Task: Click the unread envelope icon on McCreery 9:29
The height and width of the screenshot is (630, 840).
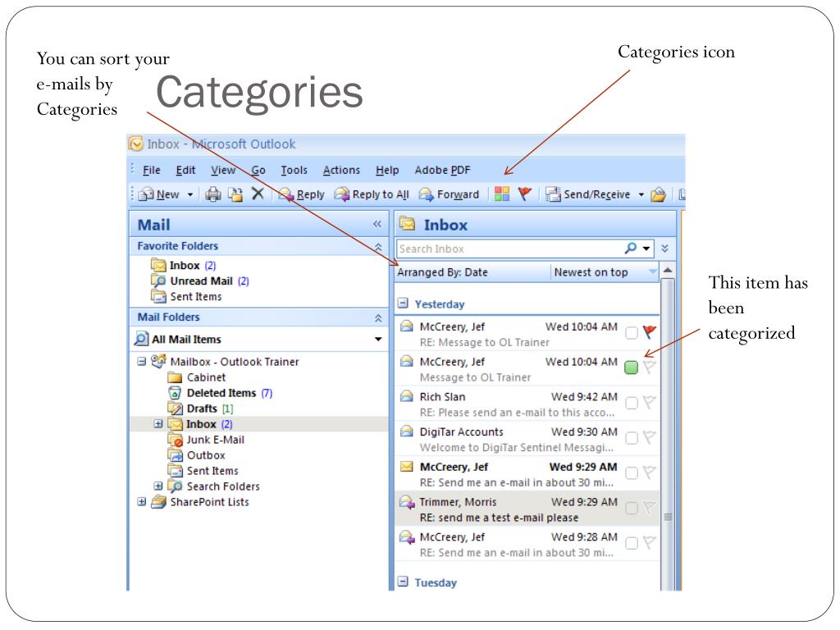Action: tap(407, 467)
